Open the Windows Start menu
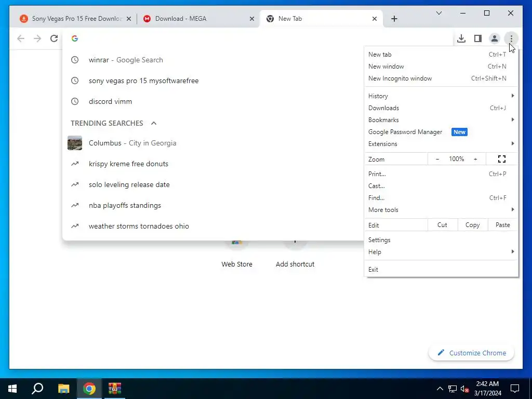The height and width of the screenshot is (399, 532). tap(12, 389)
